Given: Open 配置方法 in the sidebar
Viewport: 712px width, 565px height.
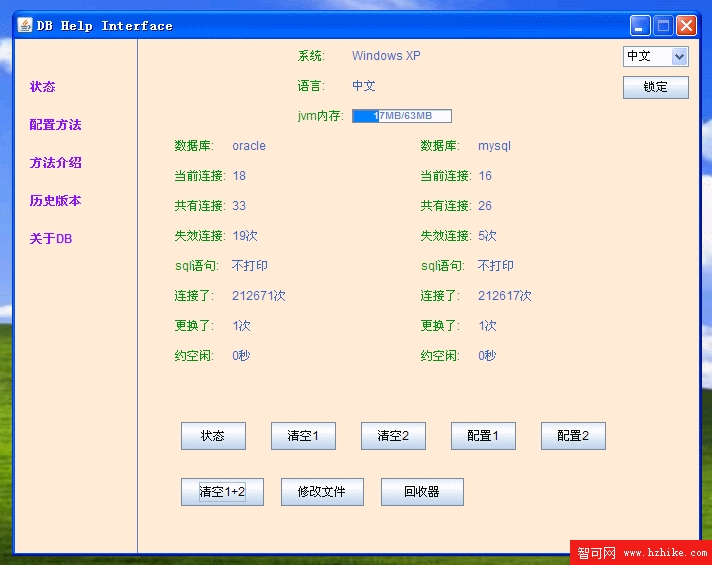Looking at the screenshot, I should tap(55, 124).
